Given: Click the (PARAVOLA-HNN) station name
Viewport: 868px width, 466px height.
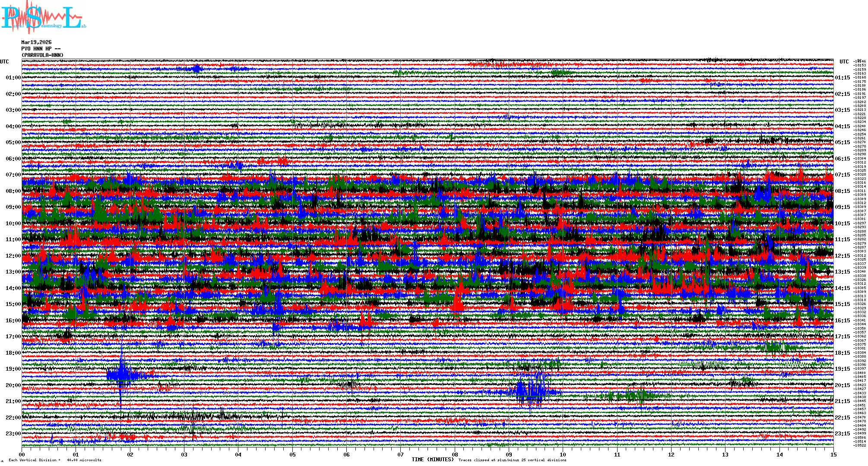Looking at the screenshot, I should [42, 55].
